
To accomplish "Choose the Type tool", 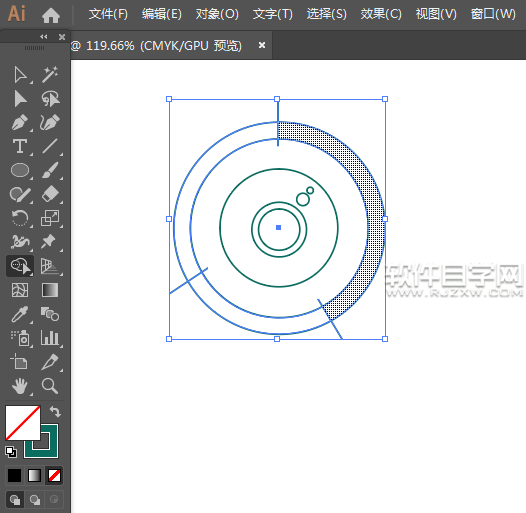I will tap(20, 146).
